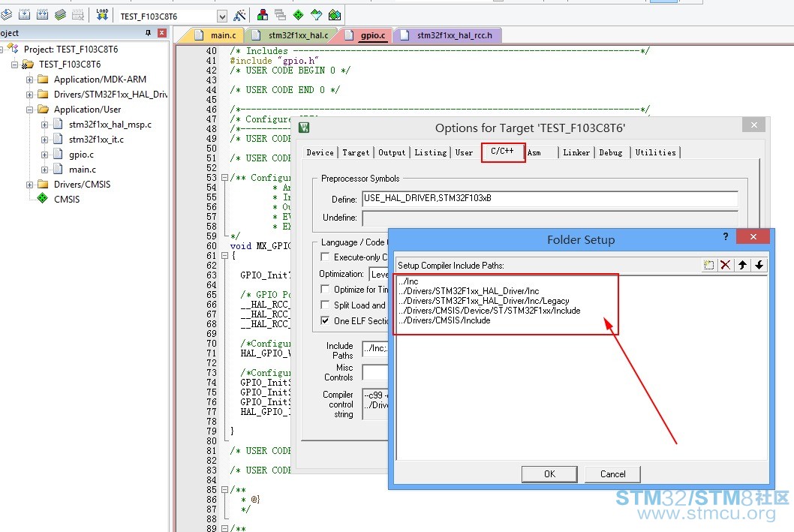Click the Build target toolbar icon
The image size is (794, 532).
pos(24,15)
